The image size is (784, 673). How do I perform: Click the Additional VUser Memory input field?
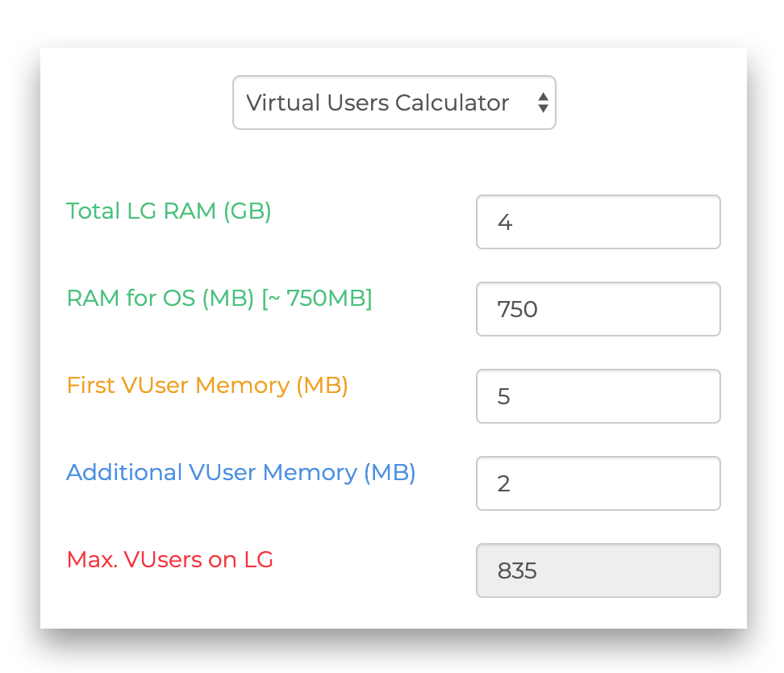598,483
